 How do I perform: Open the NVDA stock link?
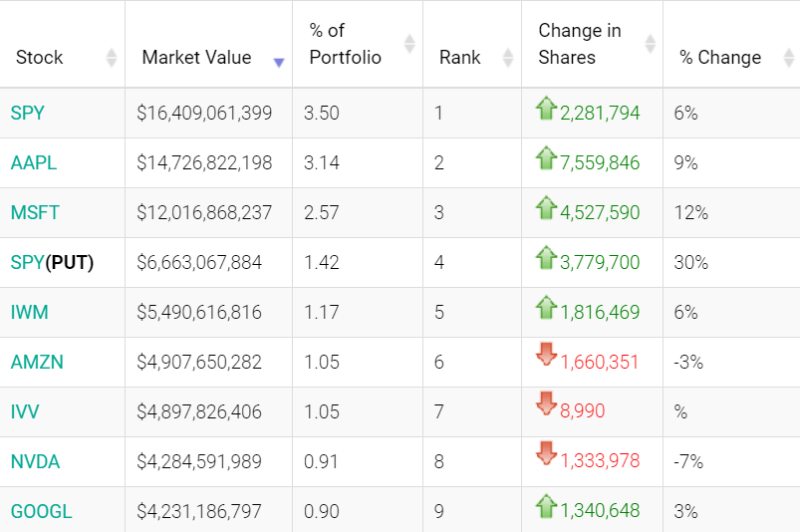35,461
